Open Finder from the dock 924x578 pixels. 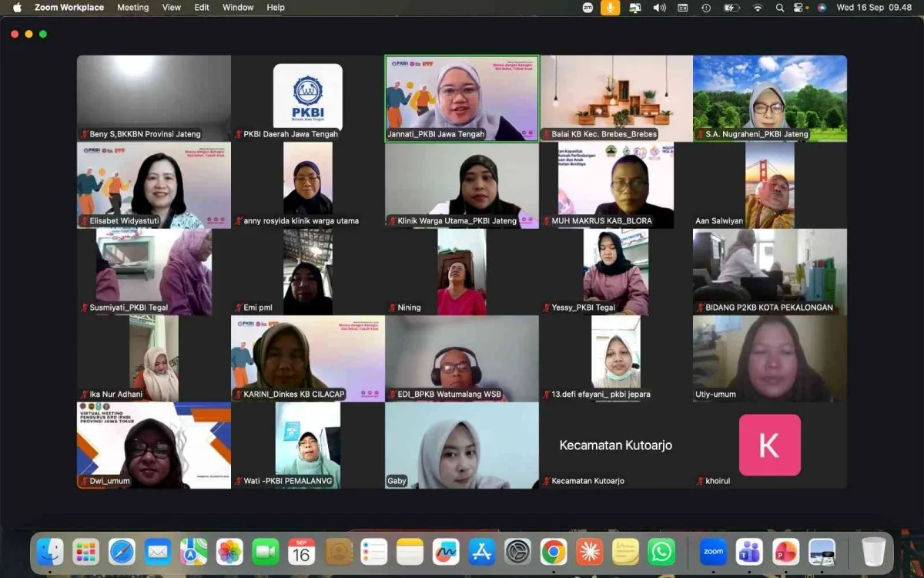tap(50, 552)
